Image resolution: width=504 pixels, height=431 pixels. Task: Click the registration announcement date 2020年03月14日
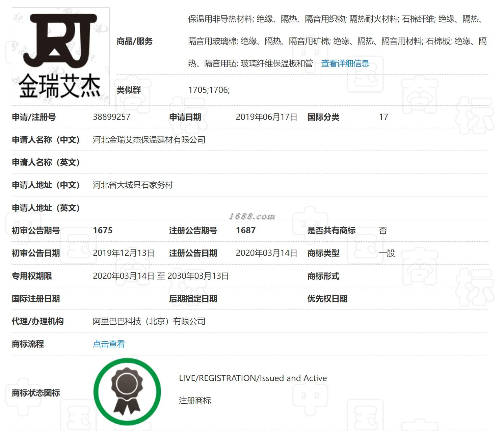click(x=266, y=253)
